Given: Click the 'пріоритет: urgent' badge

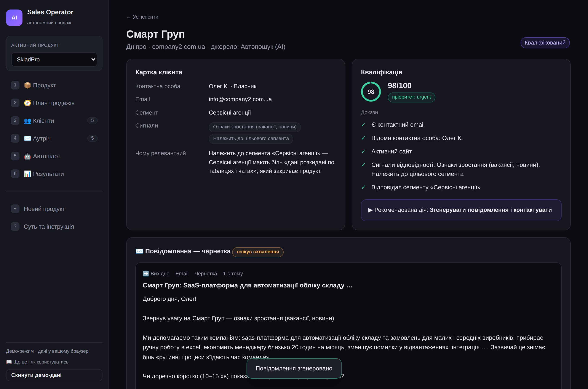Looking at the screenshot, I should click(x=411, y=97).
